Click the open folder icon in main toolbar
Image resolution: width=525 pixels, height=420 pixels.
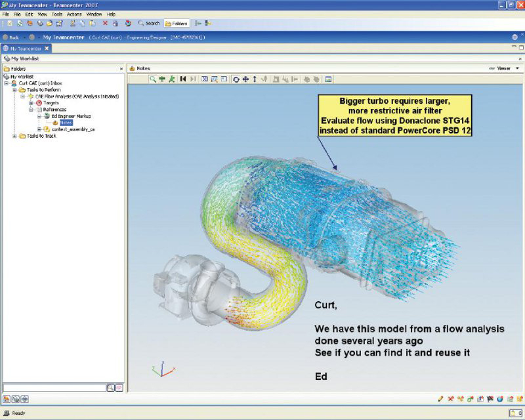click(x=50, y=23)
